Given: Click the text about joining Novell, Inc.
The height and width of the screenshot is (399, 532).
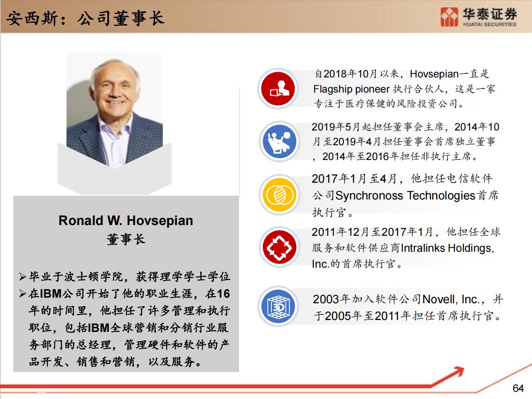Looking at the screenshot, I should pyautogui.click(x=408, y=308).
